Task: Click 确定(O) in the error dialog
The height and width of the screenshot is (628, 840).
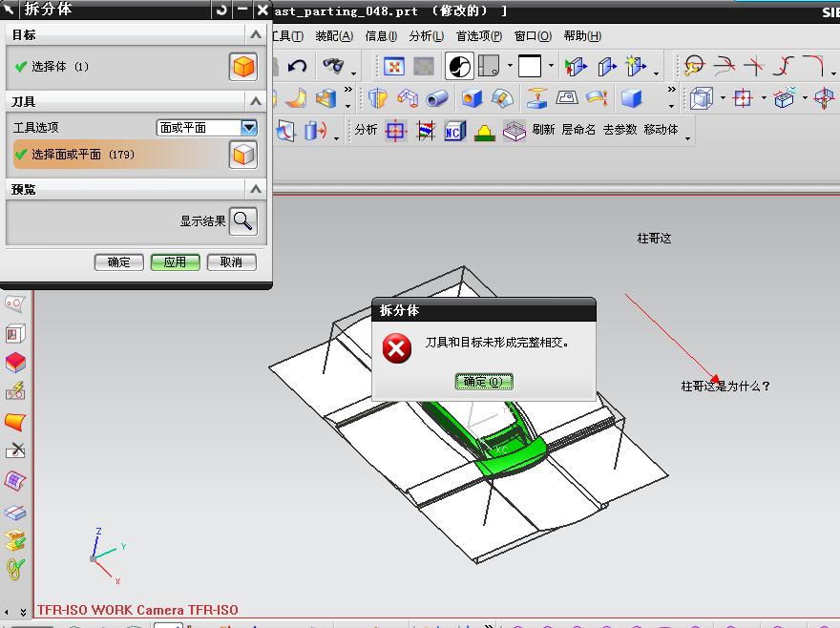Action: 484,382
